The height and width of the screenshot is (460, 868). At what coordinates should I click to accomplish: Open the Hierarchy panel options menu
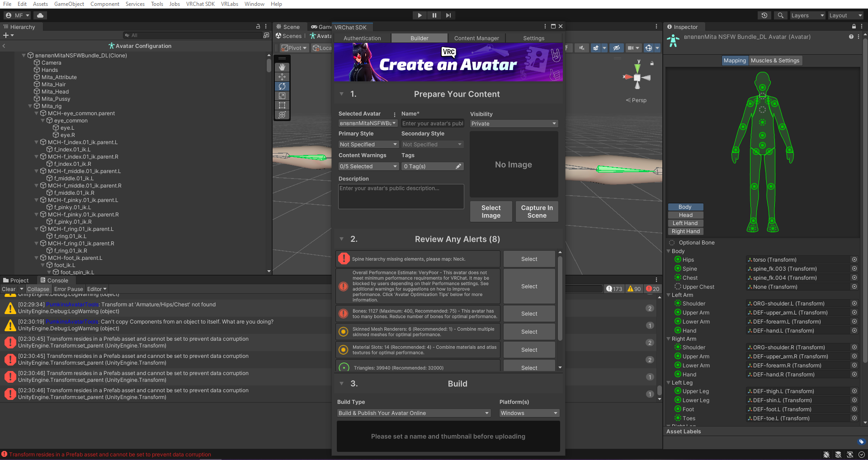[266, 27]
